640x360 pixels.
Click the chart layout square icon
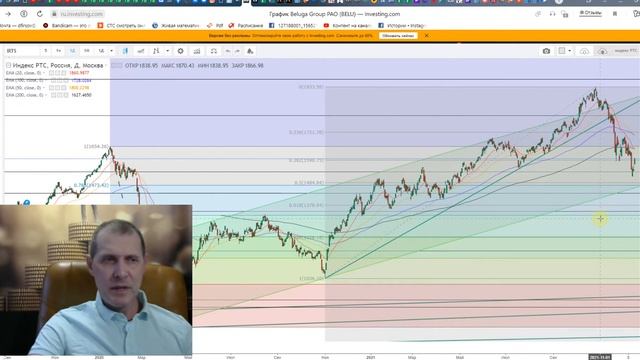coord(562,51)
